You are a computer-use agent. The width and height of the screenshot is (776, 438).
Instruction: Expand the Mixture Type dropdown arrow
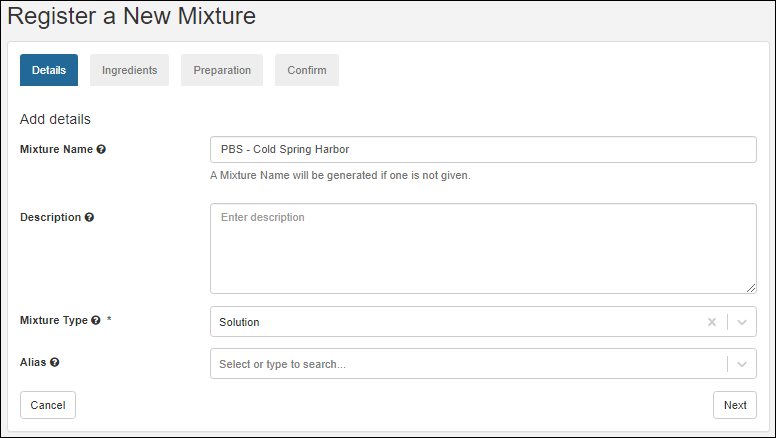click(x=741, y=322)
